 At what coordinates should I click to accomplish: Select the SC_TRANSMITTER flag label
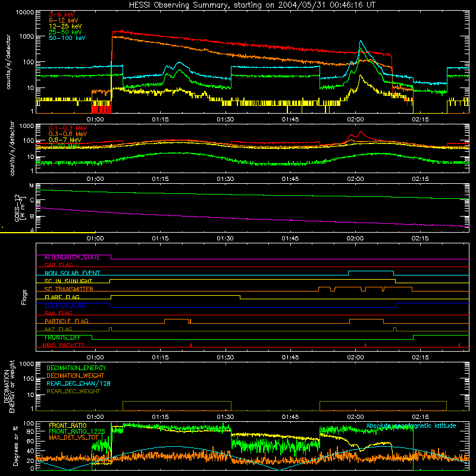pyautogui.click(x=69, y=289)
